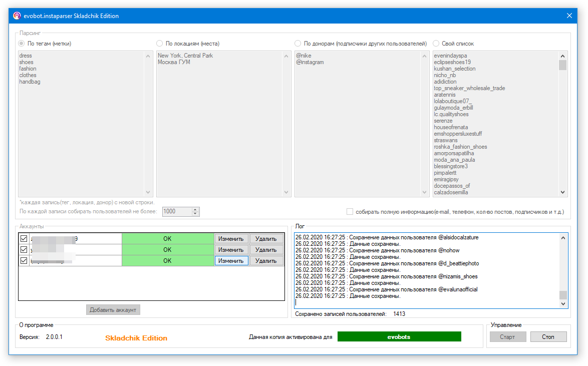Image resolution: width=588 pixels, height=366 pixels.
Task: Click the green 'evobots' activation label
Action: [399, 337]
